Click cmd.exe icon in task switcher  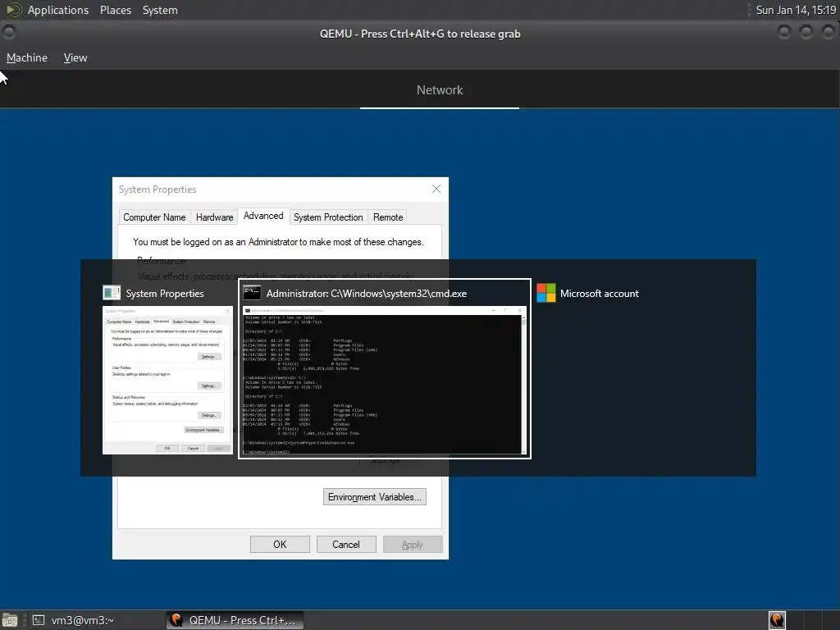click(252, 293)
